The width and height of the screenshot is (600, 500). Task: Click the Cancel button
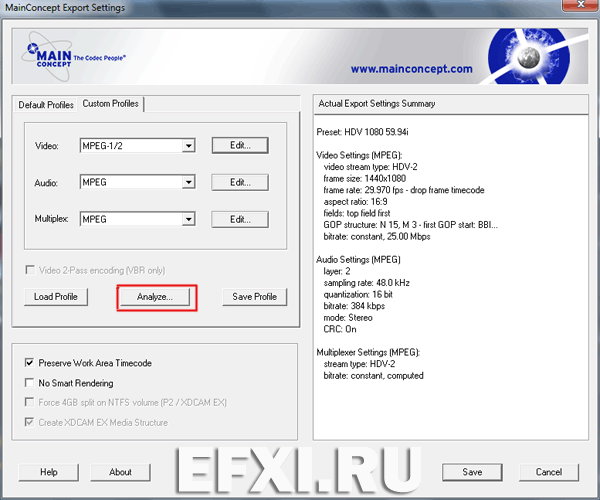(549, 472)
